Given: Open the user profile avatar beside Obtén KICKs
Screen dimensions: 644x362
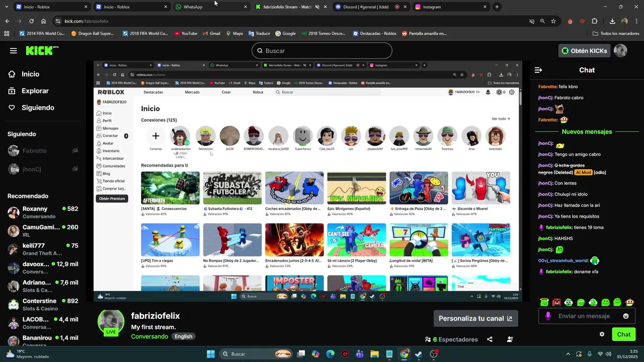Looking at the screenshot, I should pos(620,51).
